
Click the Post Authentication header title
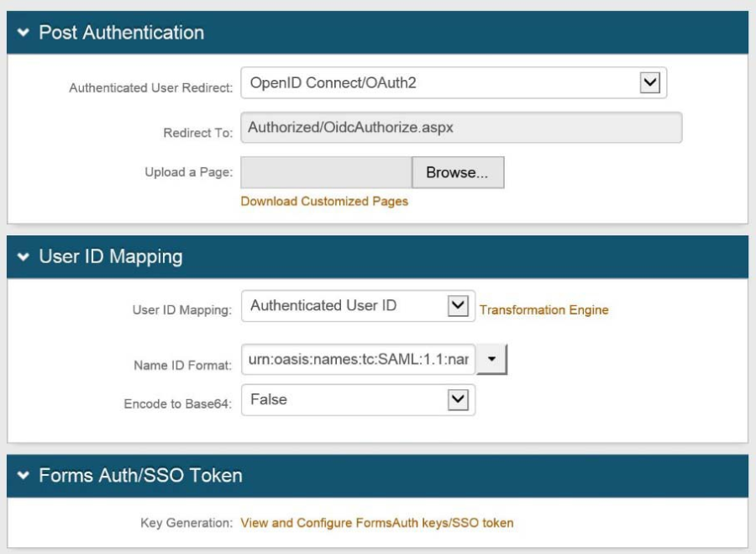pos(121,34)
